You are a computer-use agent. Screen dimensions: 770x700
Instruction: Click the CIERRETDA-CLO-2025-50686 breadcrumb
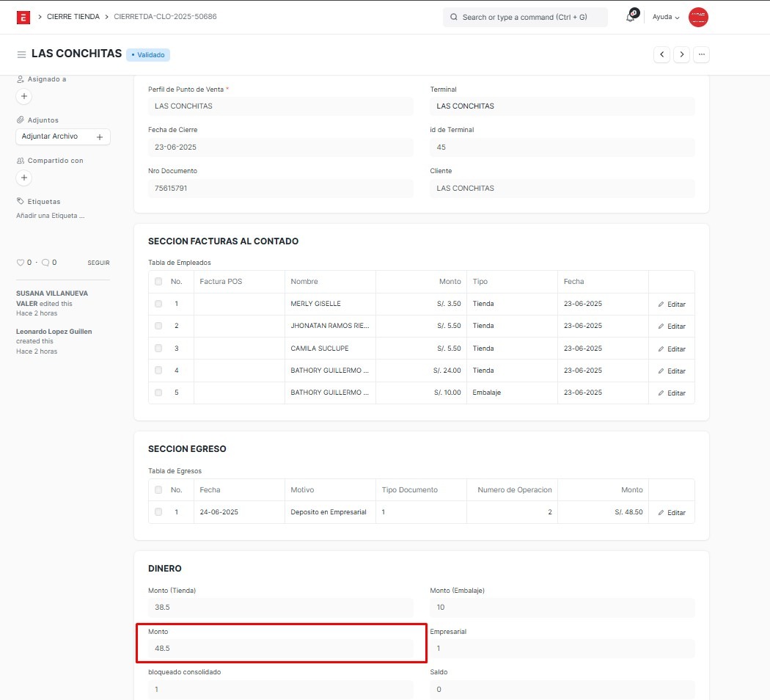[x=165, y=17]
